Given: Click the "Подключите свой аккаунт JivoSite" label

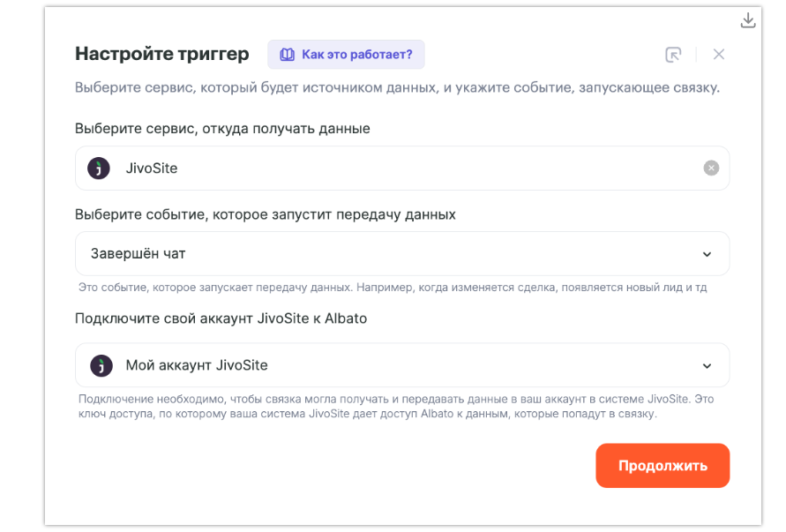Looking at the screenshot, I should 221,318.
